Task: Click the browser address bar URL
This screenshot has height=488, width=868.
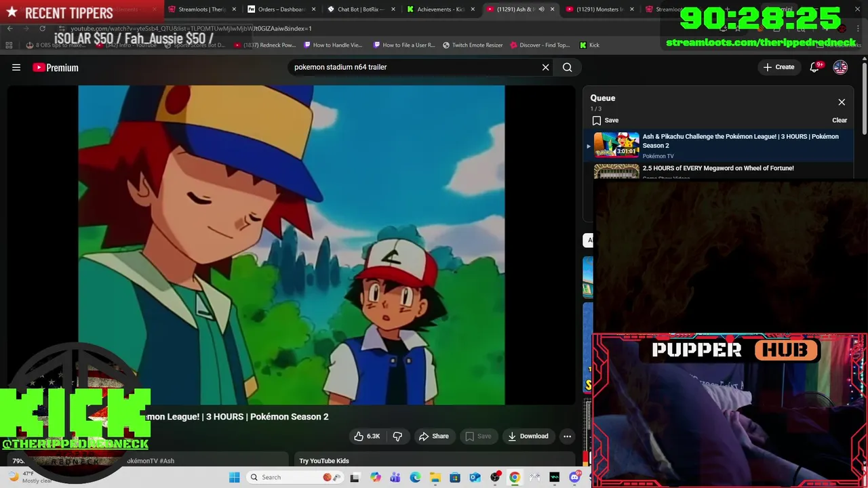Action: click(x=191, y=28)
